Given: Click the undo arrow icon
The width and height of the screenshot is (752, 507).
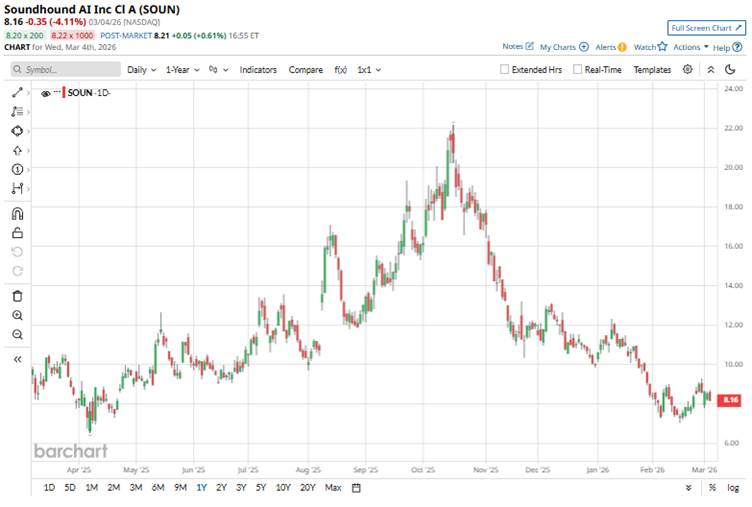Looking at the screenshot, I should click(17, 252).
